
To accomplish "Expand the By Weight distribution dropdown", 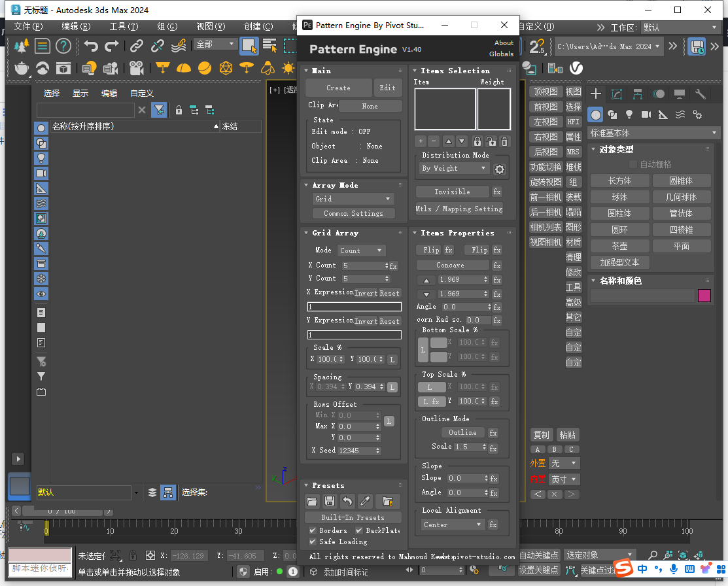I will 454,168.
